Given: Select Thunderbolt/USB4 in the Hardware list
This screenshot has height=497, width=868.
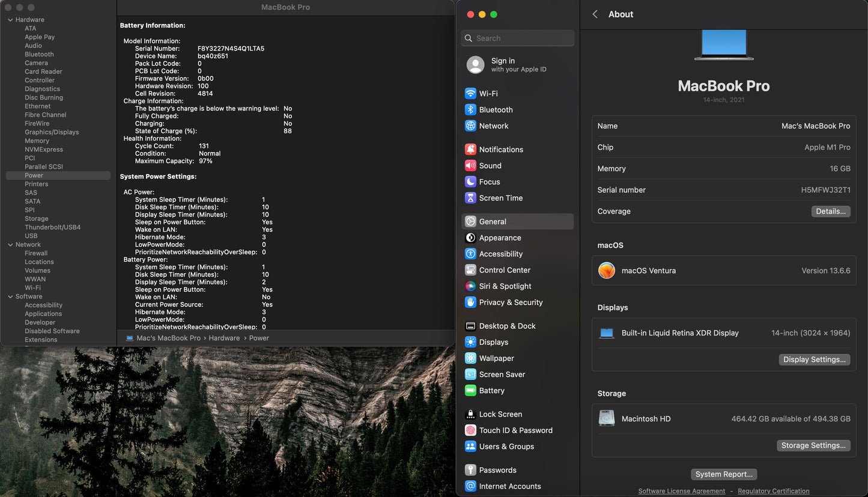Looking at the screenshot, I should pyautogui.click(x=52, y=227).
